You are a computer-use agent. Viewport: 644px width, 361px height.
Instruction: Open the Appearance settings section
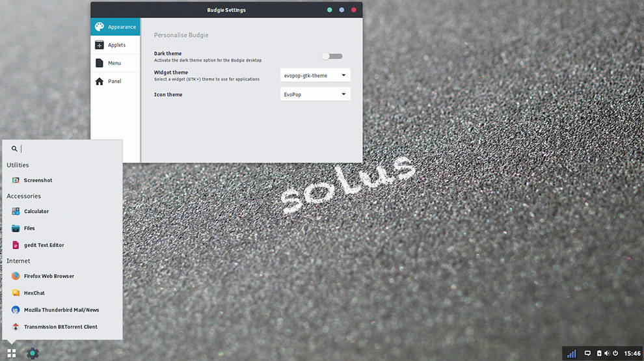(x=115, y=27)
